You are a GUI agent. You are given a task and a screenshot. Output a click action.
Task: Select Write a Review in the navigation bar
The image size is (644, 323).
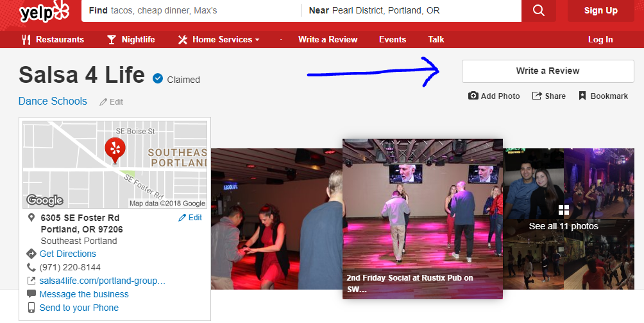[328, 39]
